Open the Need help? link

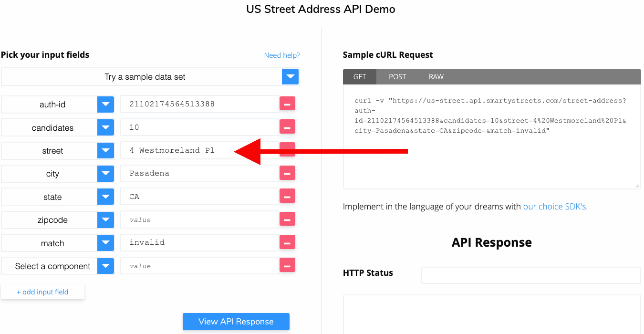(x=281, y=55)
